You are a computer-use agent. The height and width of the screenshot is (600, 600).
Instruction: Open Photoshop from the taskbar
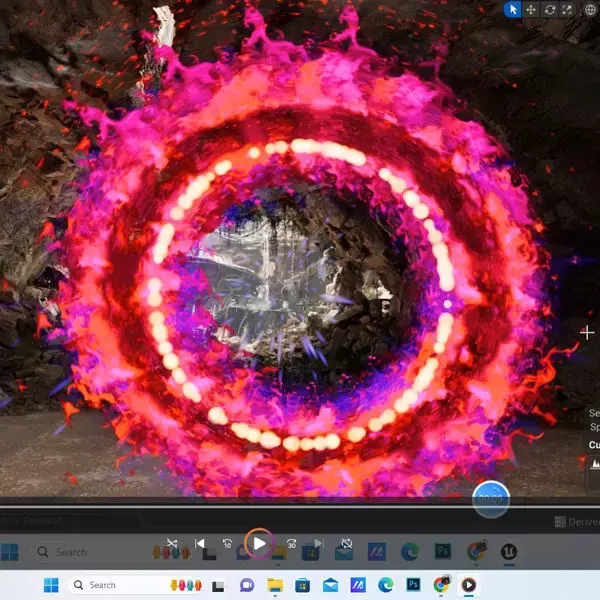414,585
